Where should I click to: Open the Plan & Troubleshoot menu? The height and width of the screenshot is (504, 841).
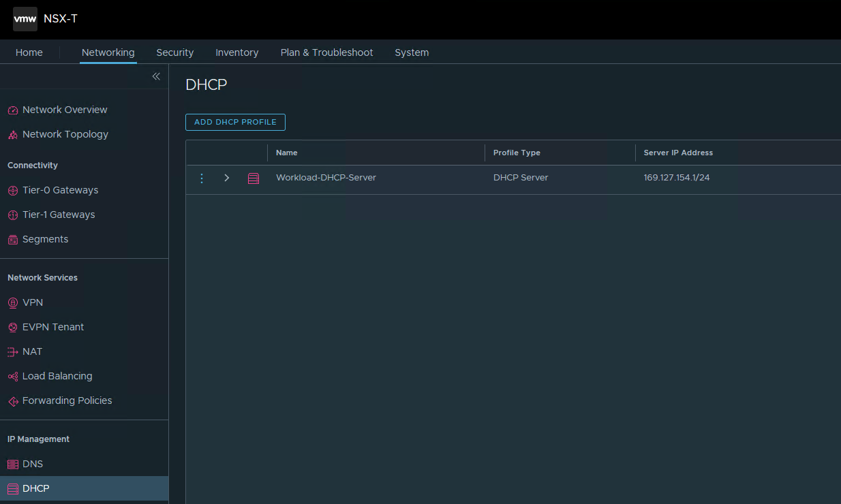(x=326, y=52)
